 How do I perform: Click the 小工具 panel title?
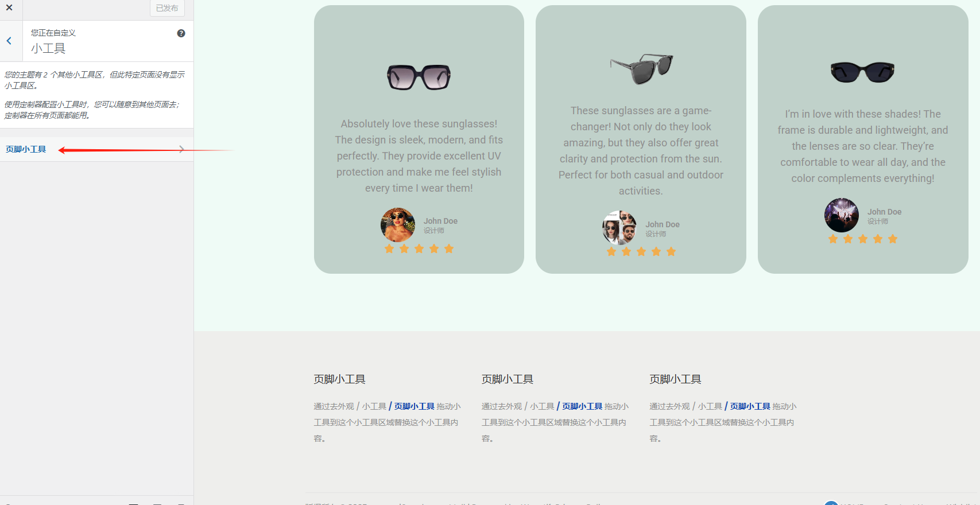click(48, 48)
